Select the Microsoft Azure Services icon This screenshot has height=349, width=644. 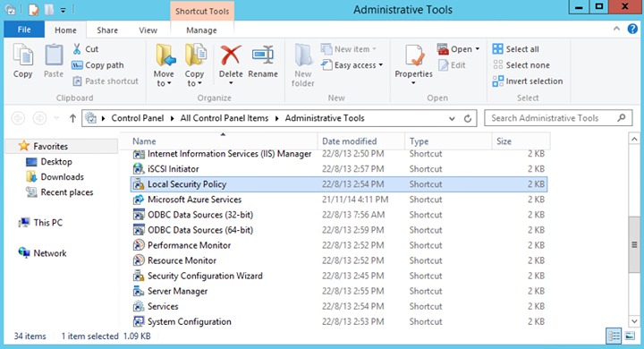139,200
